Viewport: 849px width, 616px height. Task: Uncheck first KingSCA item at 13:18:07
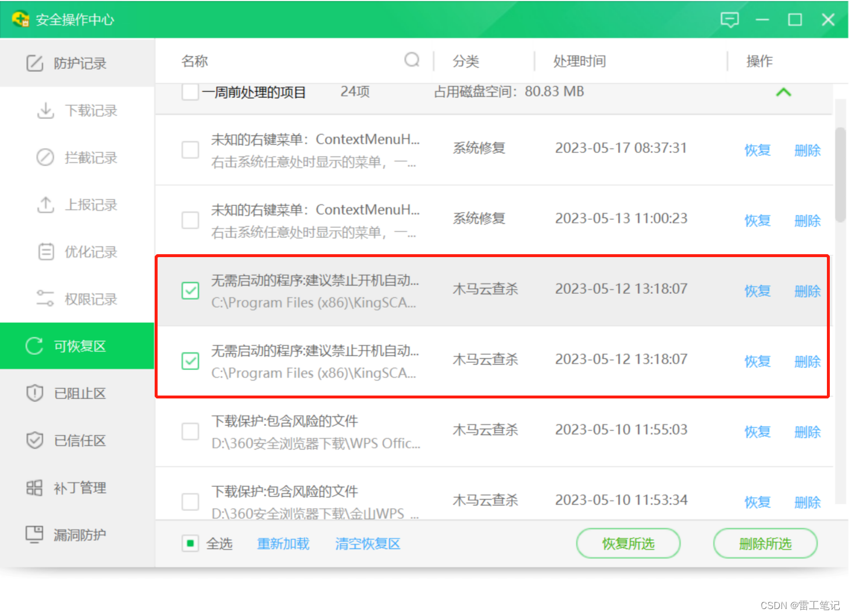pyautogui.click(x=190, y=290)
